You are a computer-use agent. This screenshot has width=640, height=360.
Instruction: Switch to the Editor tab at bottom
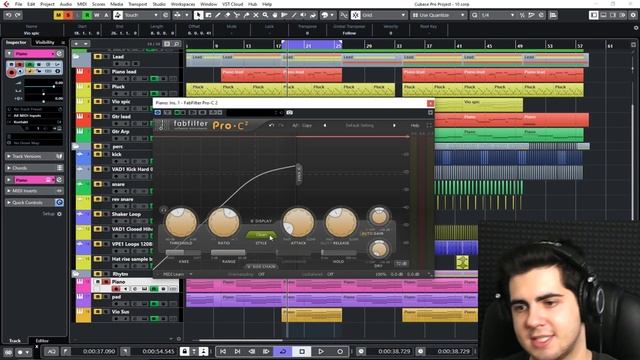pos(42,340)
